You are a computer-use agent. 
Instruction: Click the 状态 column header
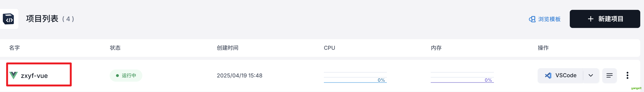115,48
